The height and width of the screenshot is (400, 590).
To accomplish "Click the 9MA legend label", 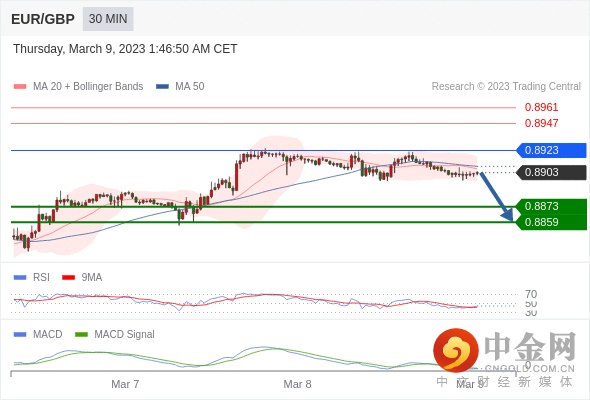I will pos(92,277).
